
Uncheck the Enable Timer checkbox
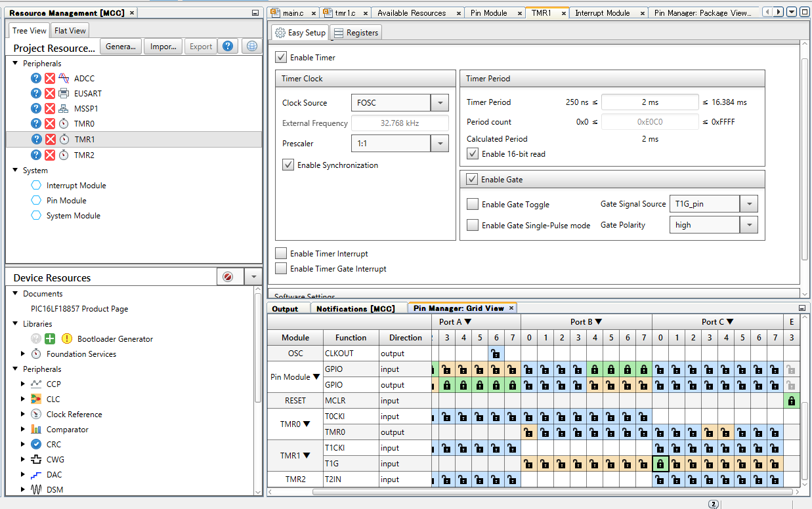coord(281,58)
